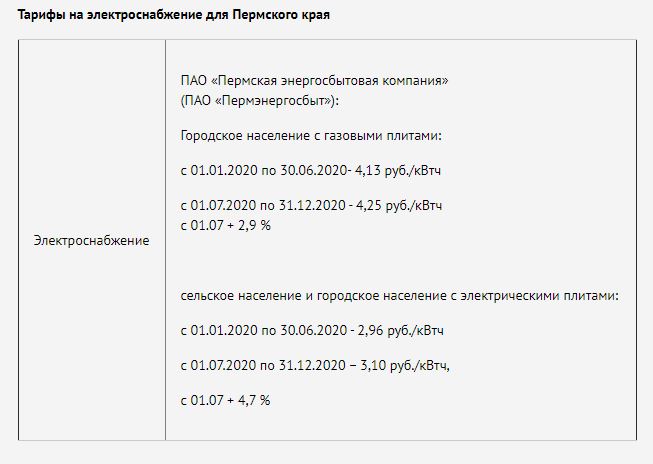Click the 4,25 руб./кВтч tariff line
Image resolution: width=653 pixels, height=464 pixels.
(x=311, y=205)
